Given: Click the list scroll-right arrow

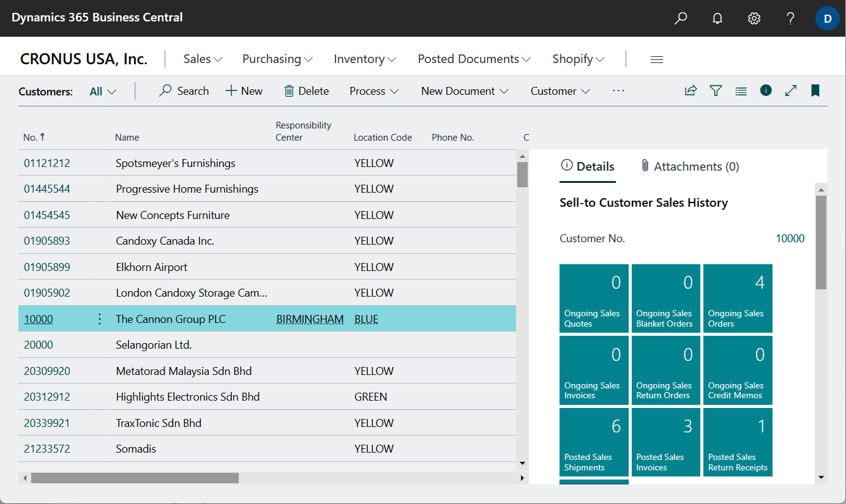Looking at the screenshot, I should [x=522, y=478].
